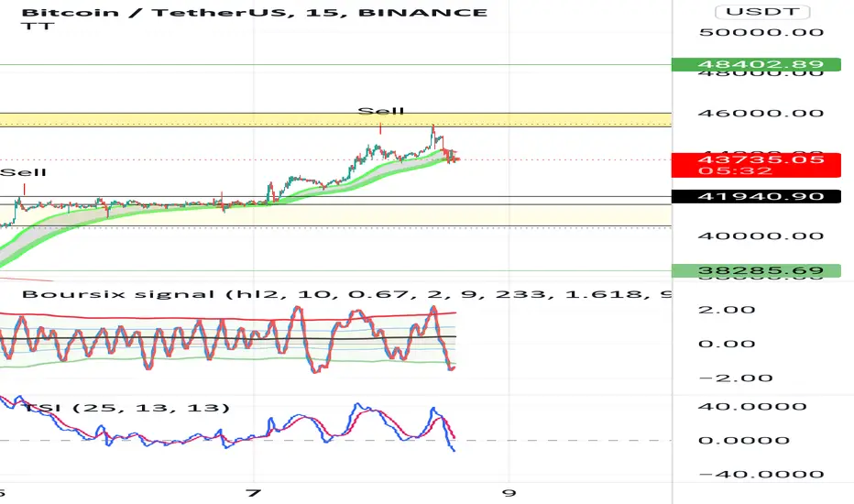The width and height of the screenshot is (854, 504).
Task: Click the Bitcoin / TetherUS chart title
Action: coord(255,12)
